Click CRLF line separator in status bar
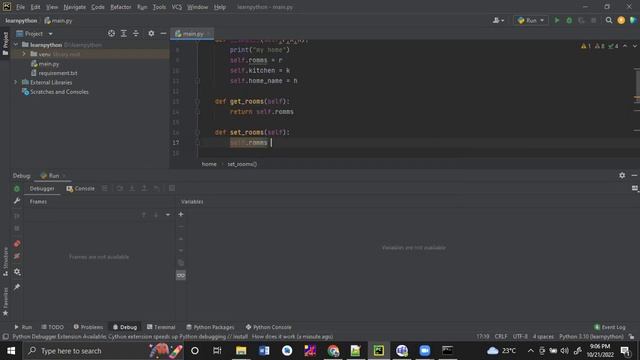 501,337
